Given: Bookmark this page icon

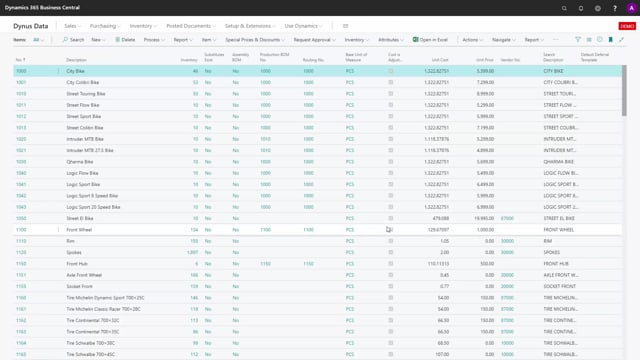Looking at the screenshot, I should click(x=611, y=40).
